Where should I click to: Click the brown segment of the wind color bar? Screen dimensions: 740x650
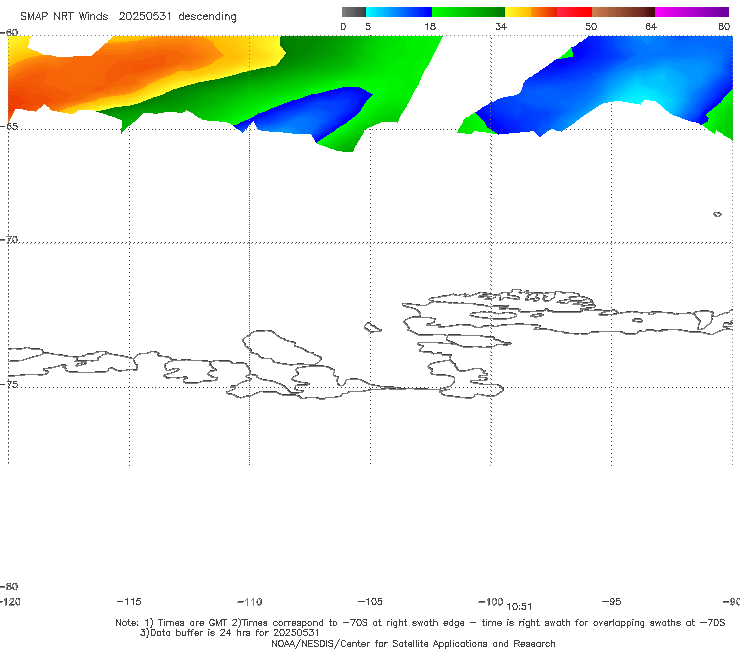pyautogui.click(x=623, y=12)
